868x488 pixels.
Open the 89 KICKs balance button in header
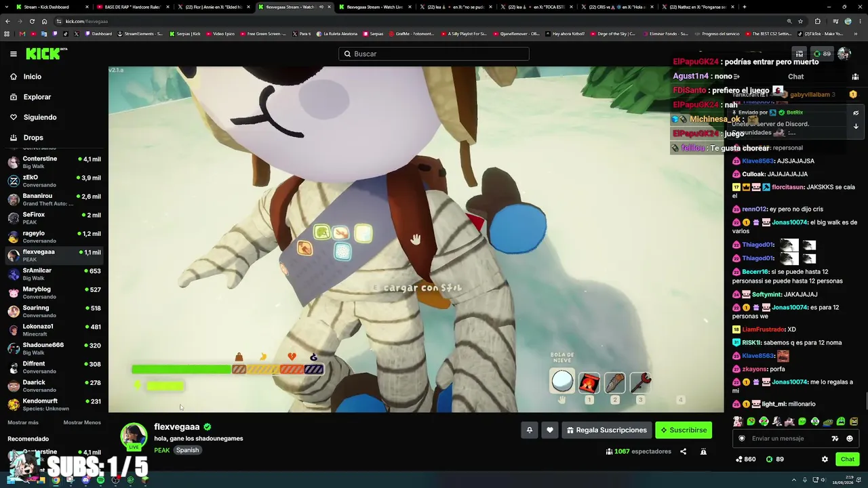click(822, 54)
